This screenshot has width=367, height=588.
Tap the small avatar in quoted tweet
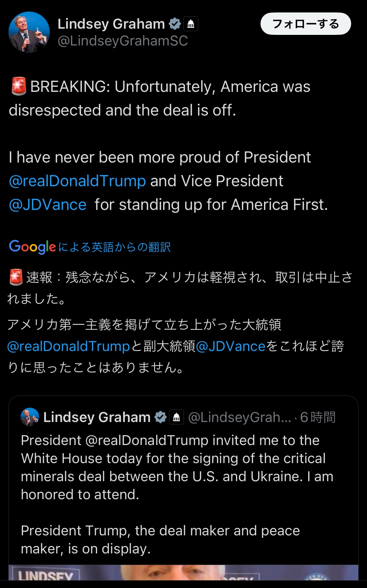pyautogui.click(x=30, y=417)
